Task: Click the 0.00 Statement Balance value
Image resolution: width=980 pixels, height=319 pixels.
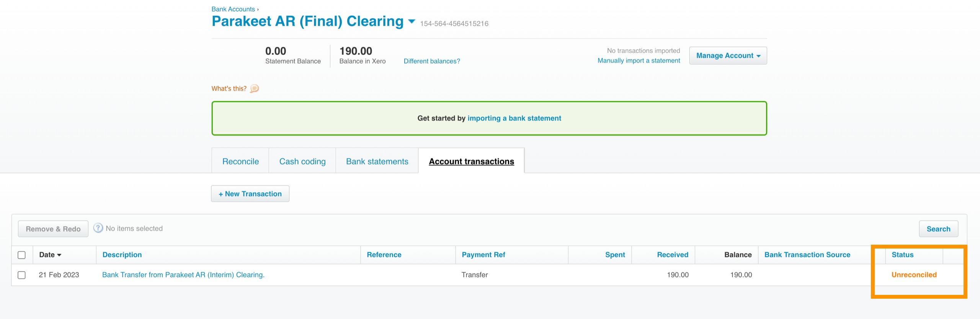Action: pyautogui.click(x=276, y=51)
